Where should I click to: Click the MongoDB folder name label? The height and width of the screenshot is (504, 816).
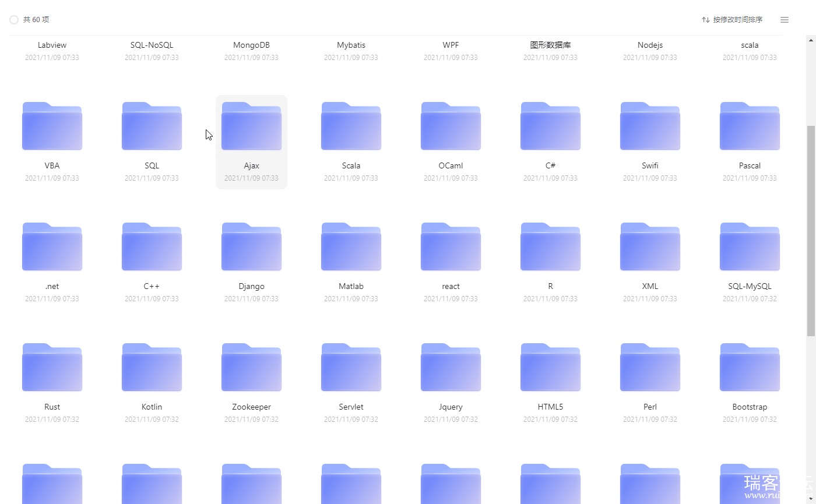pyautogui.click(x=251, y=45)
